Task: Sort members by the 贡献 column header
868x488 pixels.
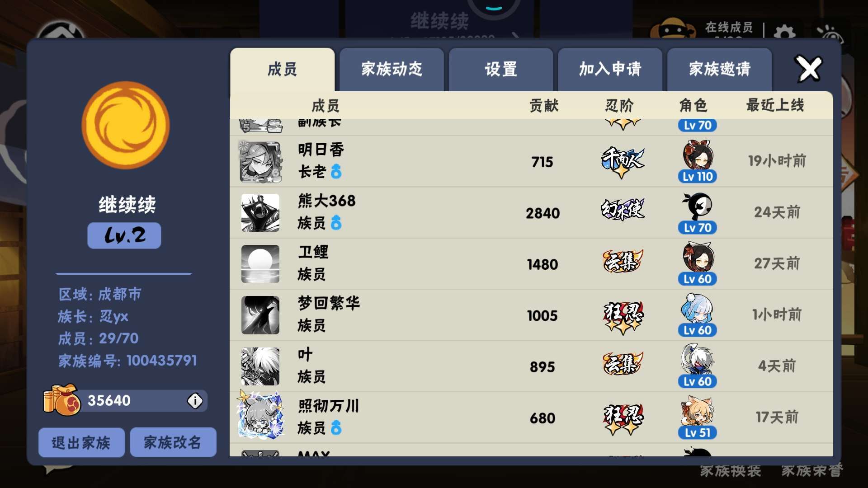Action: click(544, 106)
